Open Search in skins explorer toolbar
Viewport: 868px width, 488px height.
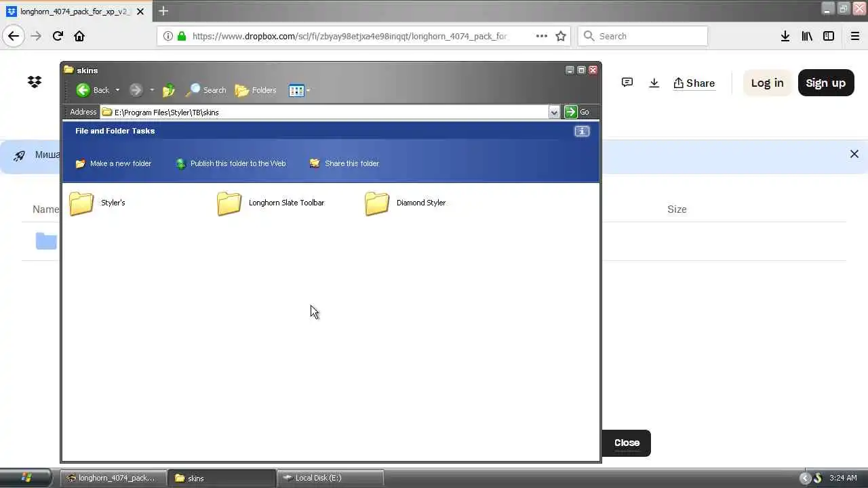click(206, 90)
